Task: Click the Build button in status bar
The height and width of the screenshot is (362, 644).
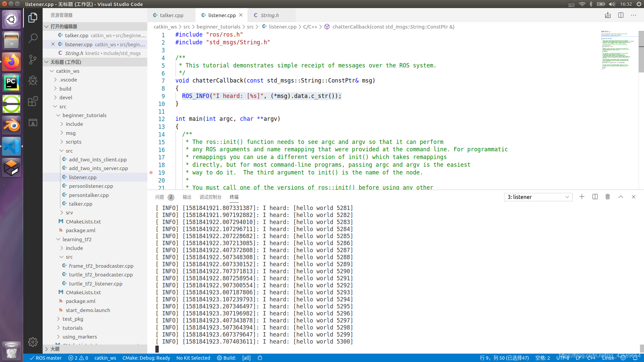Action: click(x=226, y=358)
